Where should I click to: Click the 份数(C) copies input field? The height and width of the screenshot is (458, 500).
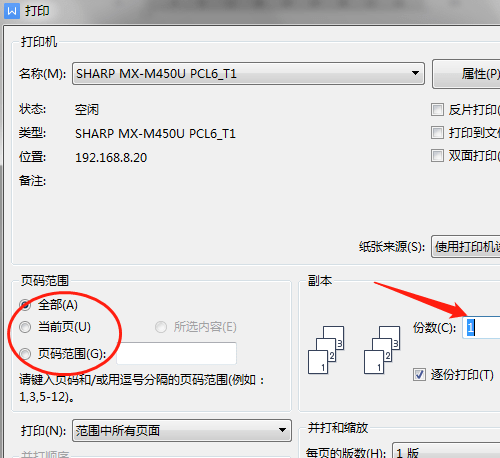click(481, 328)
